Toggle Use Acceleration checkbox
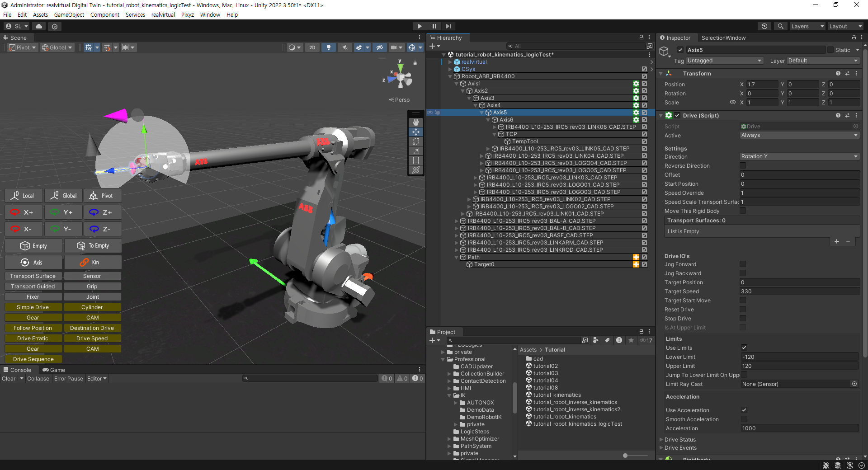Screen dimensions: 868x470 [744, 410]
